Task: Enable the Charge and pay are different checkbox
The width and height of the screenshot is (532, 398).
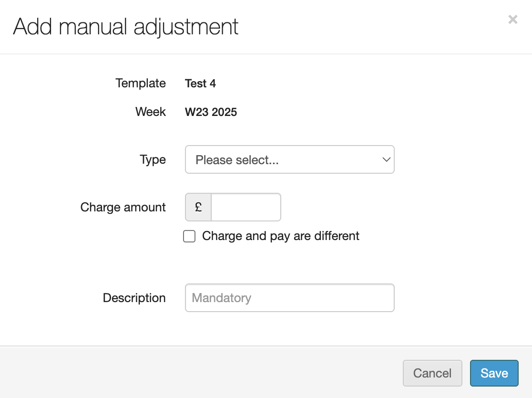Action: pyautogui.click(x=189, y=236)
